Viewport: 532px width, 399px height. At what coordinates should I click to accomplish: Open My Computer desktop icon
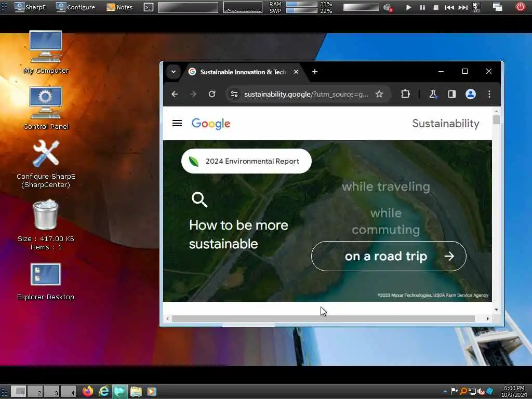[x=46, y=52]
